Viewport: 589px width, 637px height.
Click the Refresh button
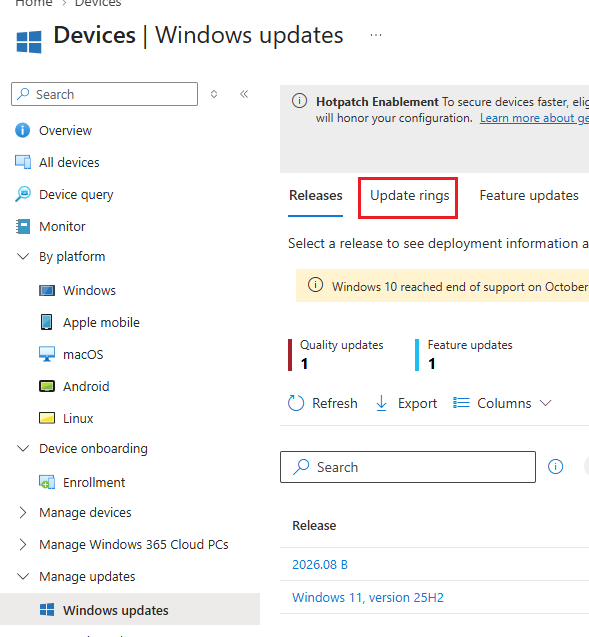[323, 403]
